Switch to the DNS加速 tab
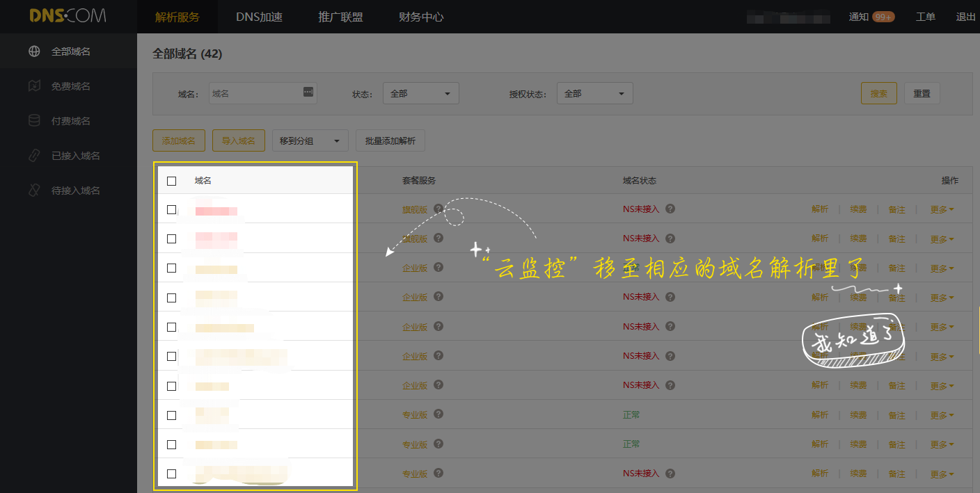Viewport: 980px width, 493px height. 259,17
